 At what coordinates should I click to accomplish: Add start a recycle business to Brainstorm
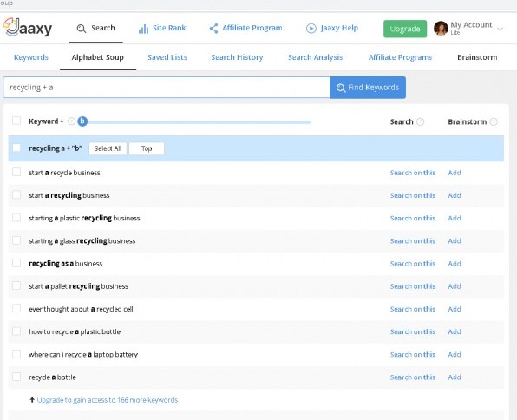pyautogui.click(x=455, y=173)
